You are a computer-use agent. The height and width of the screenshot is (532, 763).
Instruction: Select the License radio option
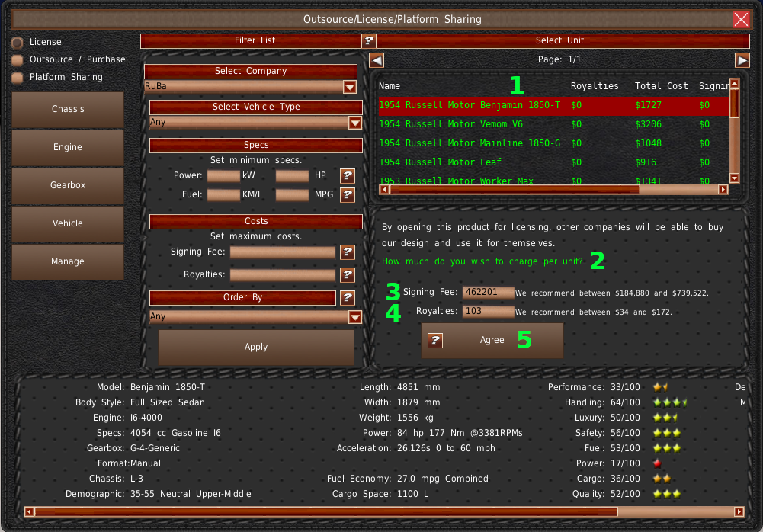tap(17, 42)
